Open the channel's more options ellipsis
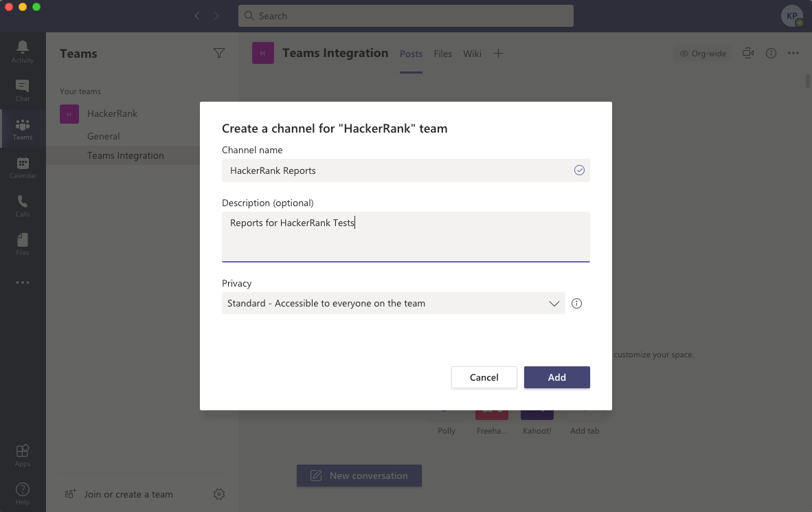This screenshot has height=512, width=812. [x=793, y=53]
